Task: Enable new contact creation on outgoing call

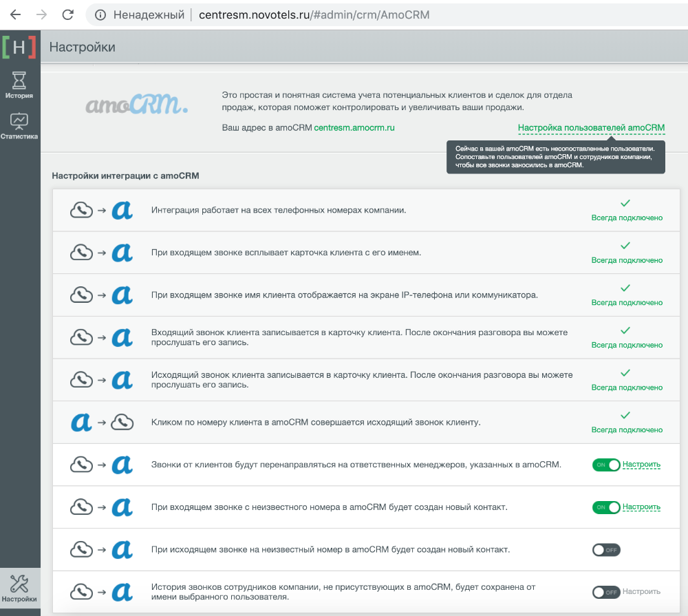Action: pyautogui.click(x=606, y=550)
